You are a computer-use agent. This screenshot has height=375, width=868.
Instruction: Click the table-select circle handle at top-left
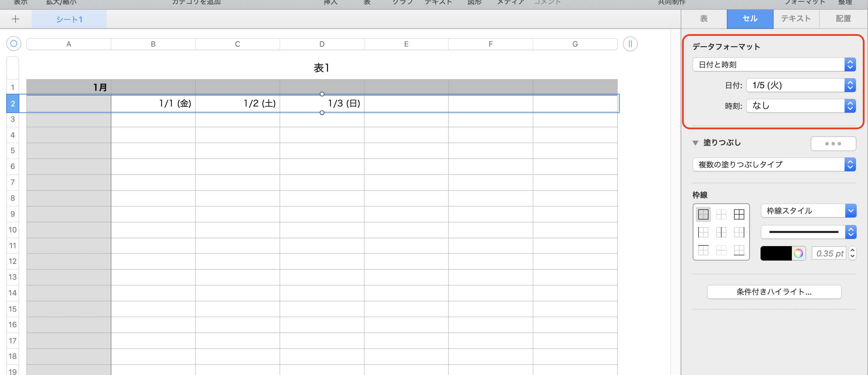[14, 44]
